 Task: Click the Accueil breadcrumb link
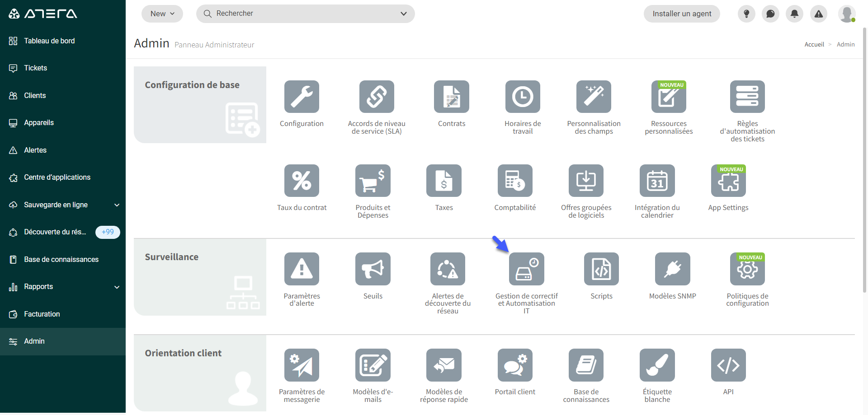tap(814, 45)
